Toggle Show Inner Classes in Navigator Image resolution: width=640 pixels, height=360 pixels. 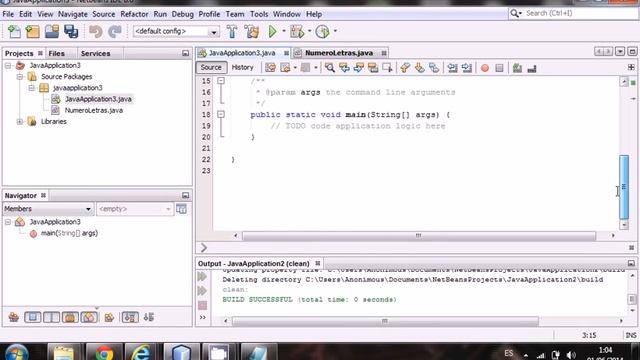tap(89, 317)
